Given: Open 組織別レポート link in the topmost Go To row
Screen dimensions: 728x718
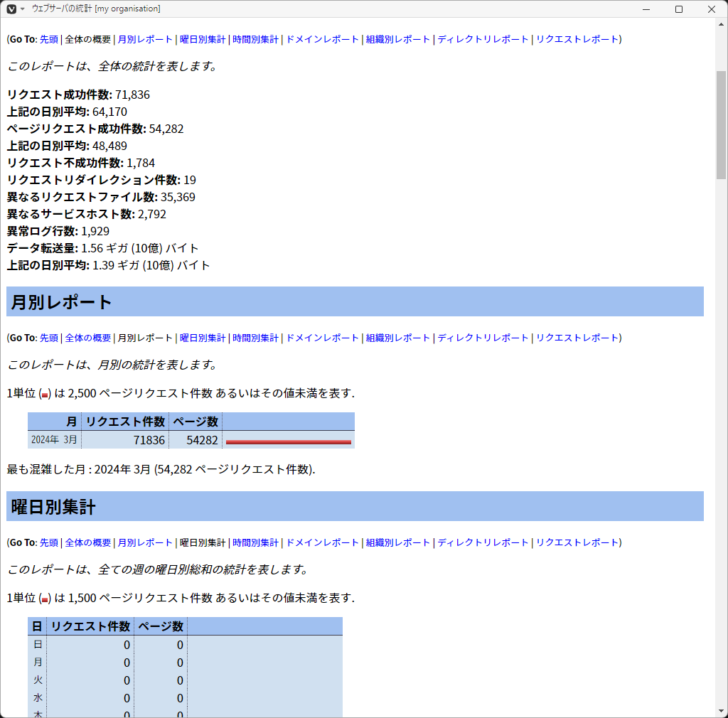Looking at the screenshot, I should click(x=398, y=39).
